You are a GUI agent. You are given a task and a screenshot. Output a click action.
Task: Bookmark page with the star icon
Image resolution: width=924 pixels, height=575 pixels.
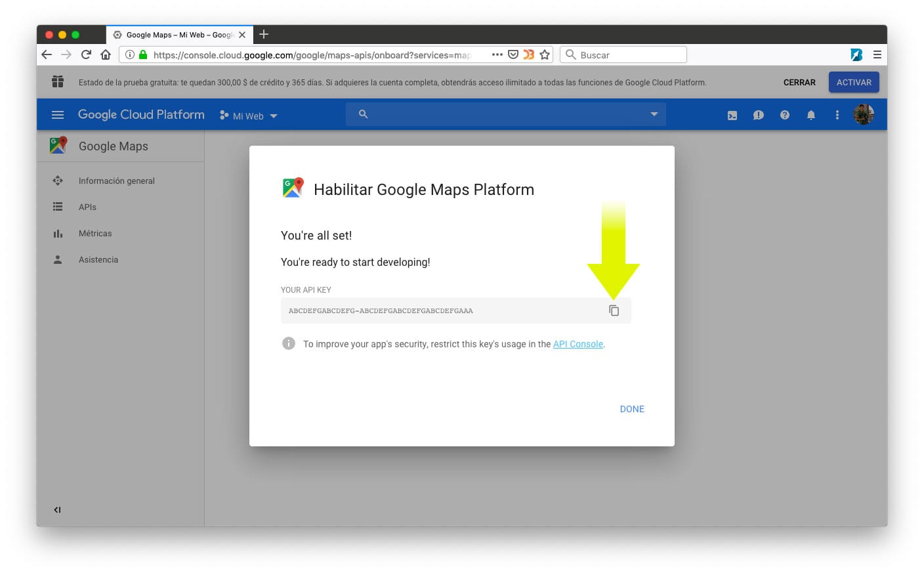coord(545,54)
